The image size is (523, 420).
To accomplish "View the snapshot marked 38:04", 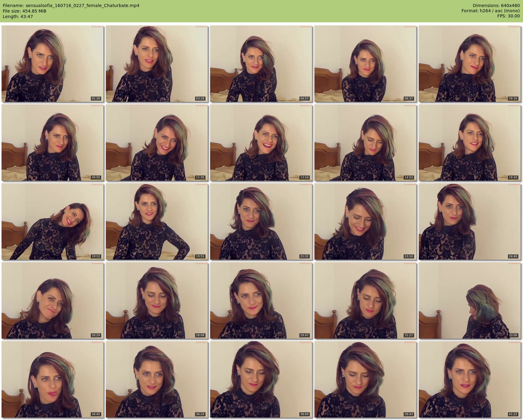I will tap(261, 379).
